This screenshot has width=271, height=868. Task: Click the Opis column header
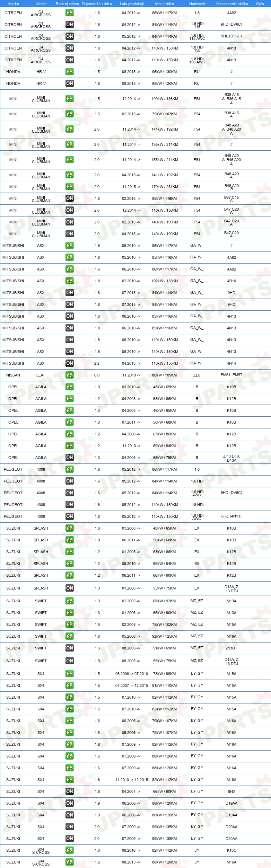pos(260,4)
